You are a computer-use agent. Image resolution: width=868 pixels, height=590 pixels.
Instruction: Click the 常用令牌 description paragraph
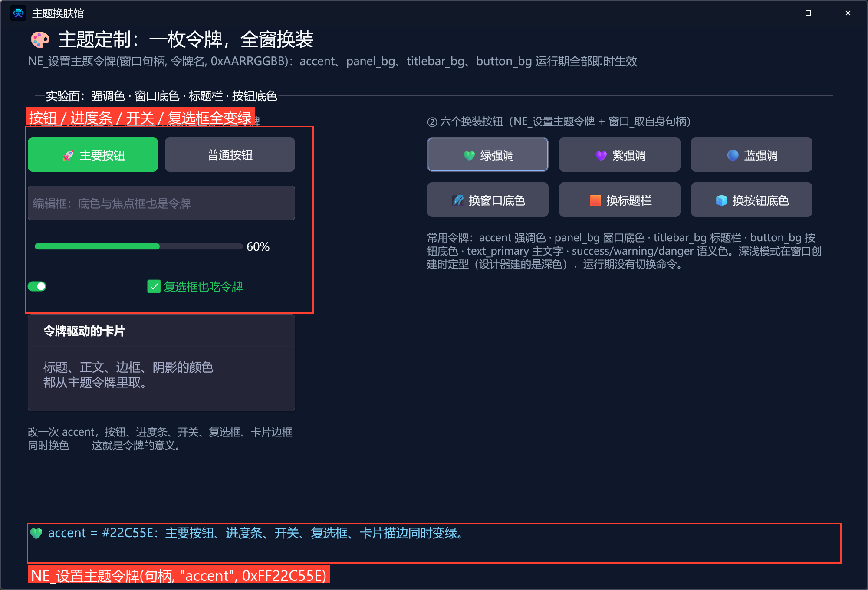tap(624, 251)
